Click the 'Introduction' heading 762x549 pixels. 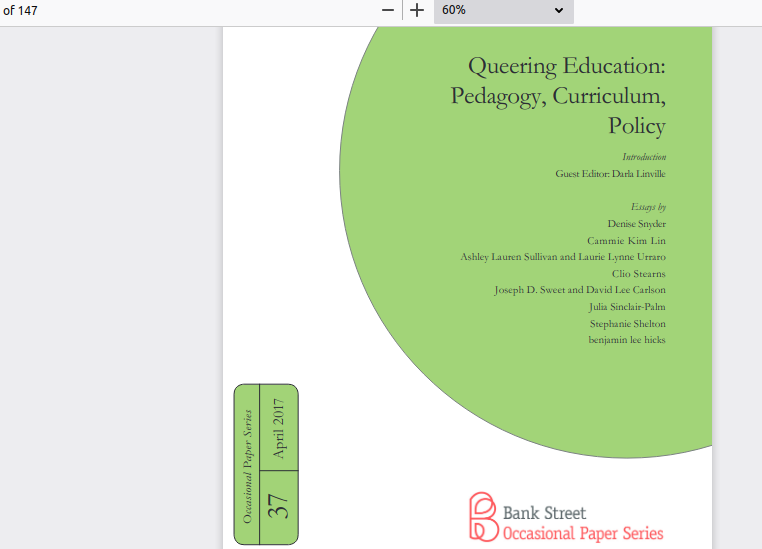coord(644,157)
